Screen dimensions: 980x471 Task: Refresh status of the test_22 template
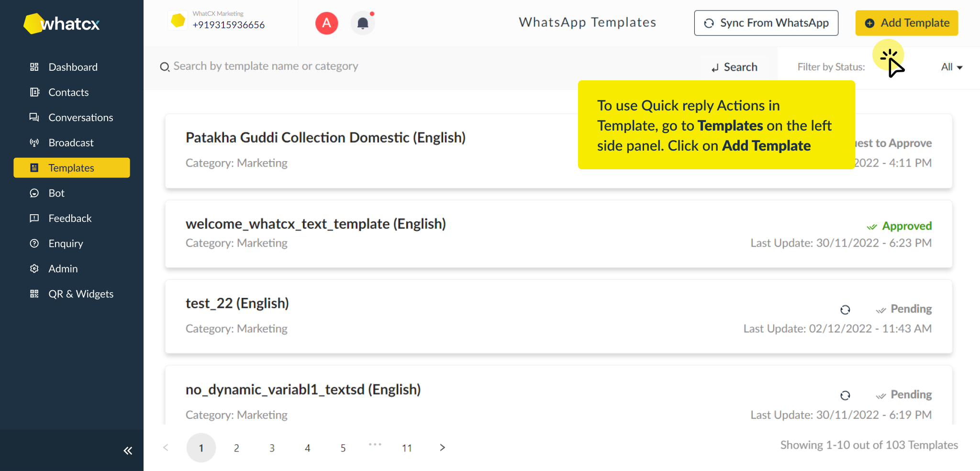[845, 310]
